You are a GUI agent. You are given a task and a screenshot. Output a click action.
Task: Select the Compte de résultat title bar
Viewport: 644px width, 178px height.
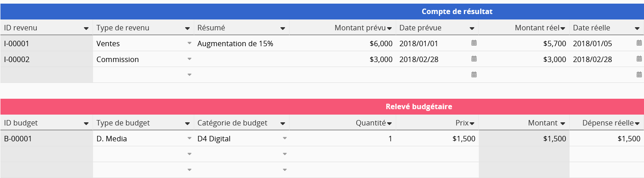(322, 12)
